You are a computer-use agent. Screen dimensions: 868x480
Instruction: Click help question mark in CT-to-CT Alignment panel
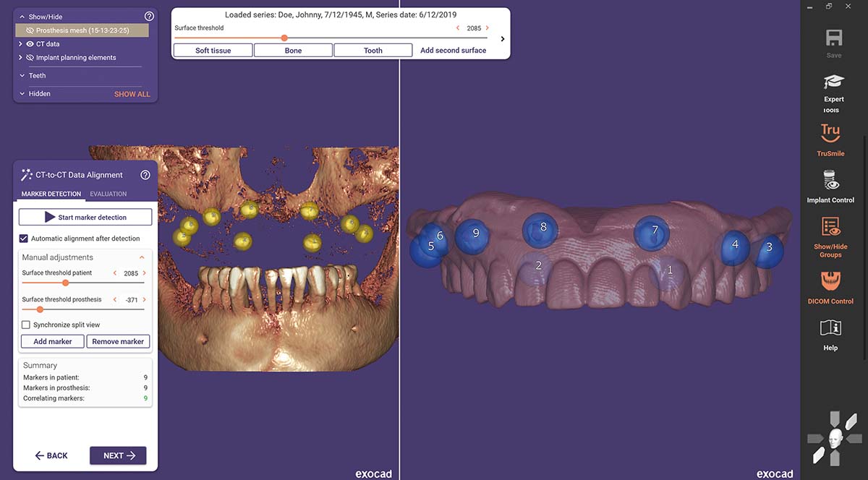(145, 175)
